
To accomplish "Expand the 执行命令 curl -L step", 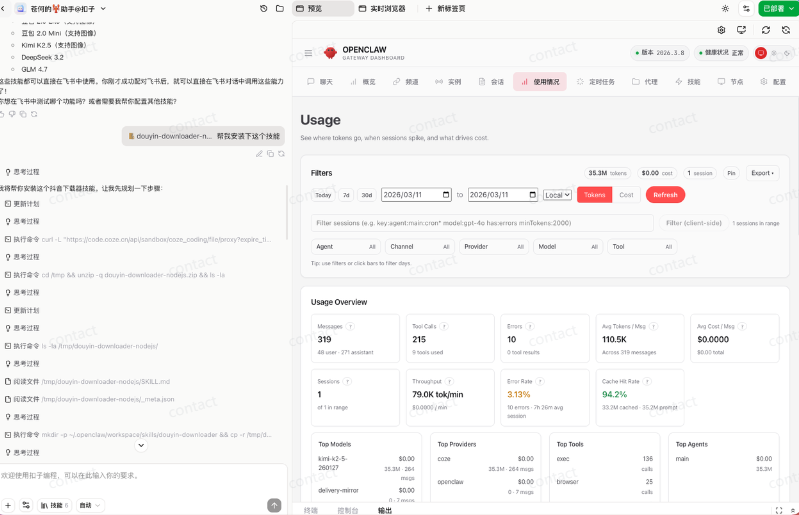I will click(x=138, y=239).
